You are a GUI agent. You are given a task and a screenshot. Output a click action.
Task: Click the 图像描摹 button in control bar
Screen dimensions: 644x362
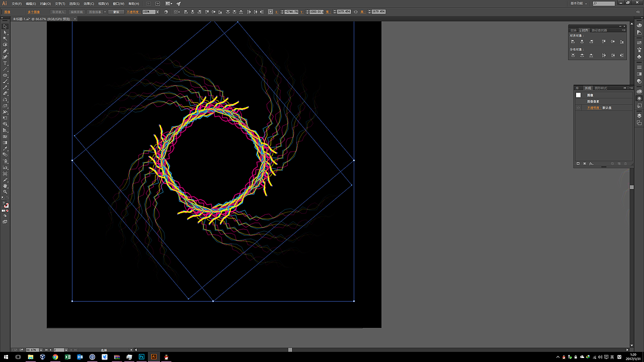coord(95,12)
